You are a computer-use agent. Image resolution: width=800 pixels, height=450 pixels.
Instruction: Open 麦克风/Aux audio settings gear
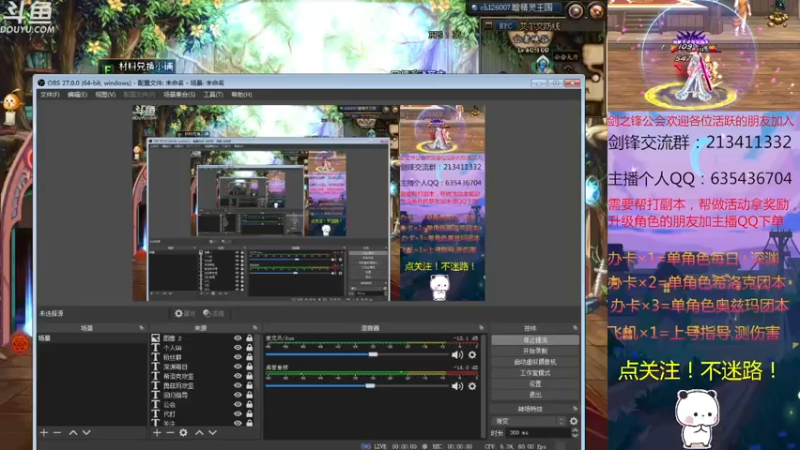pyautogui.click(x=472, y=355)
